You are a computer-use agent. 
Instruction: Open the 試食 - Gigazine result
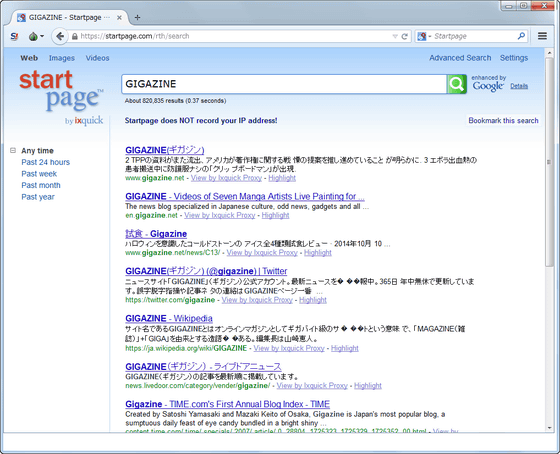(156, 234)
